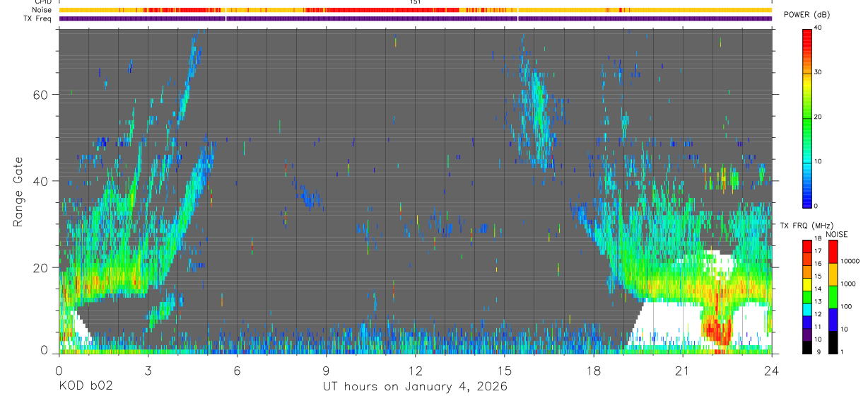Click the yellow 14–15 MHz TX FRQ swatch
This screenshot has width=868, height=401.
[807, 284]
